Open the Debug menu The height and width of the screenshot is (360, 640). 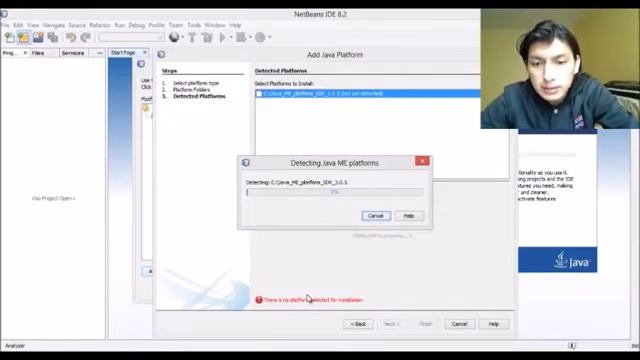pyautogui.click(x=137, y=25)
